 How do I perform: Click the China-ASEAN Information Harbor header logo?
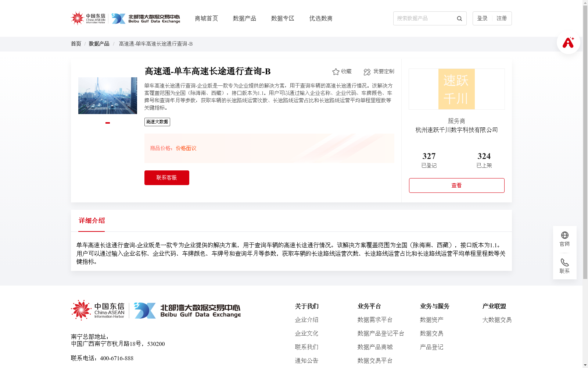(88, 18)
